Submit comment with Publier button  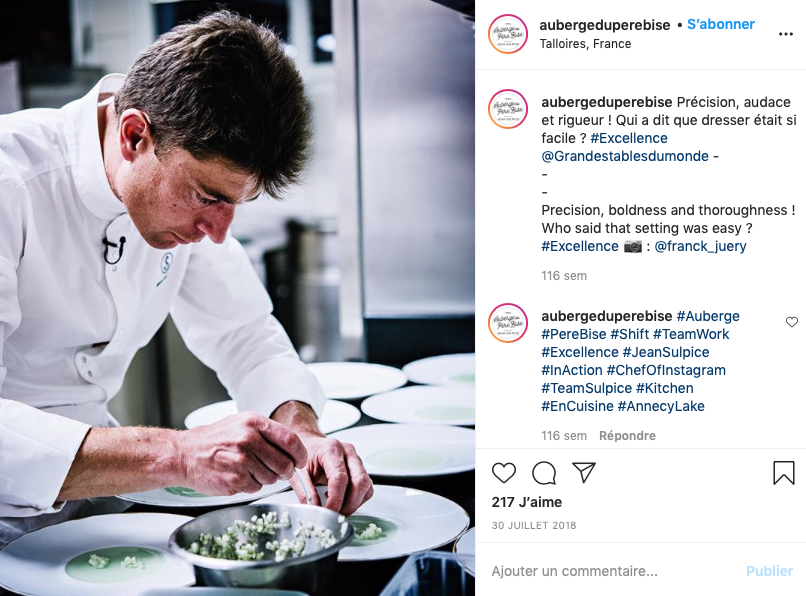[770, 571]
